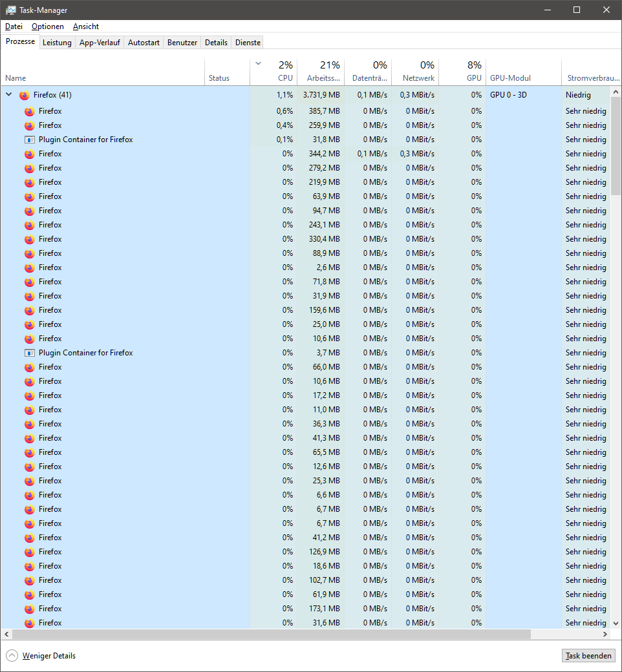622x672 pixels.
Task: Click the Niedrig power usage cell
Action: click(x=586, y=95)
